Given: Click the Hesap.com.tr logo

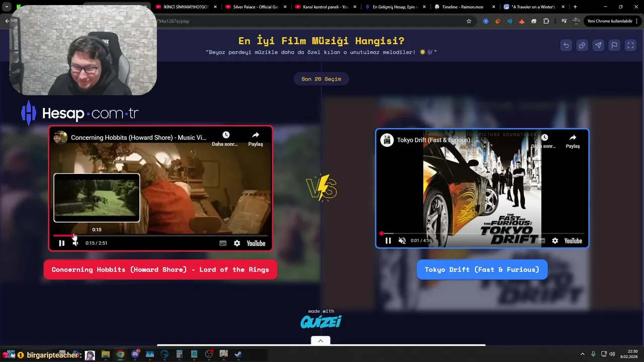Looking at the screenshot, I should [x=79, y=113].
